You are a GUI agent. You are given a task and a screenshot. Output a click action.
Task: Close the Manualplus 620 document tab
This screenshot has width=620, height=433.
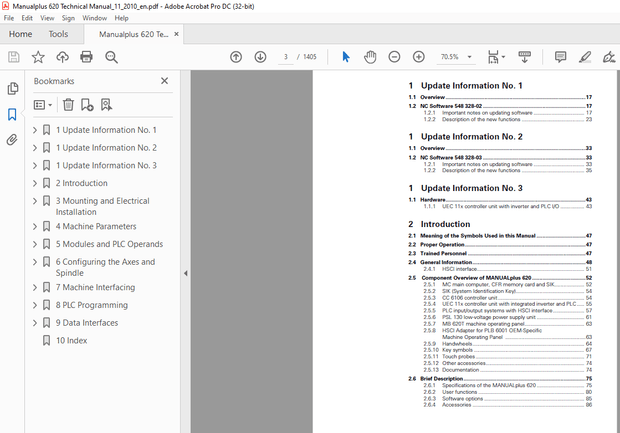pos(176,34)
